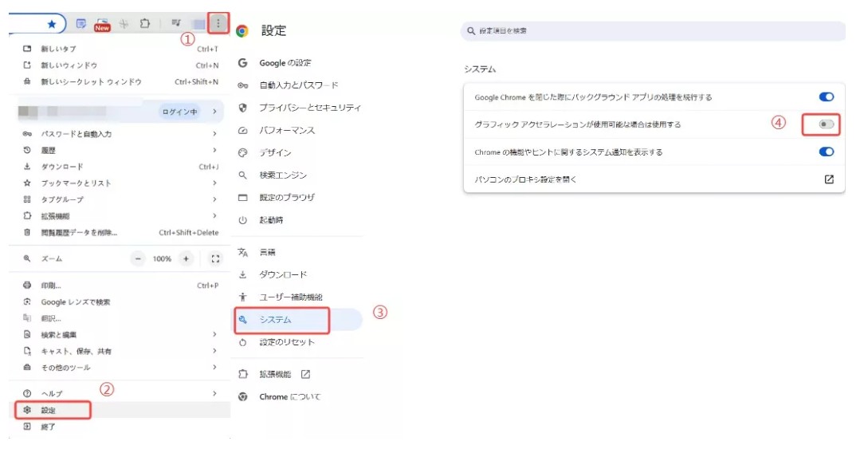The height and width of the screenshot is (453, 868).
Task: Click the ログイン中 account button
Action: click(179, 112)
